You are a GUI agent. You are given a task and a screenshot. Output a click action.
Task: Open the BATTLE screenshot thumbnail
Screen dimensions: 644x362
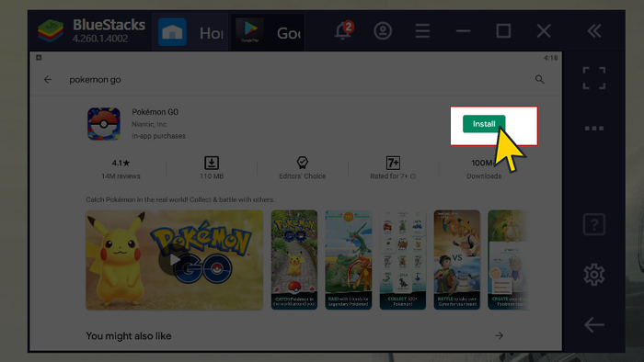[x=456, y=260]
